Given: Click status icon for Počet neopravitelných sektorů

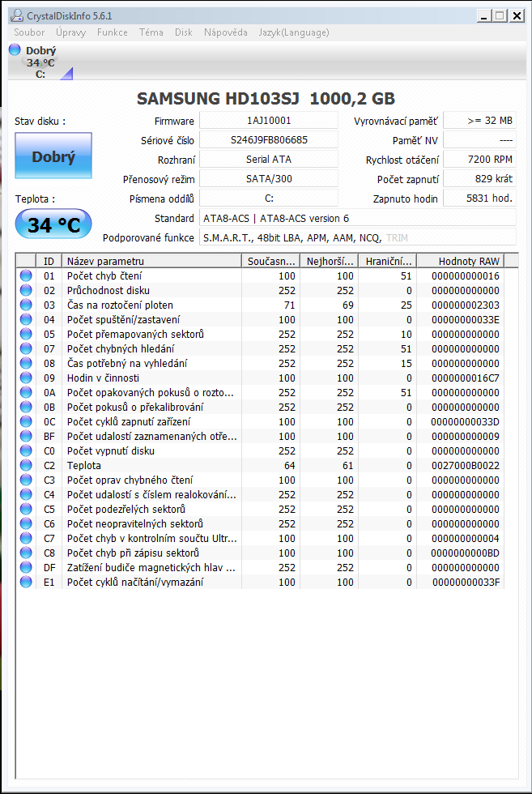Looking at the screenshot, I should pos(26,523).
